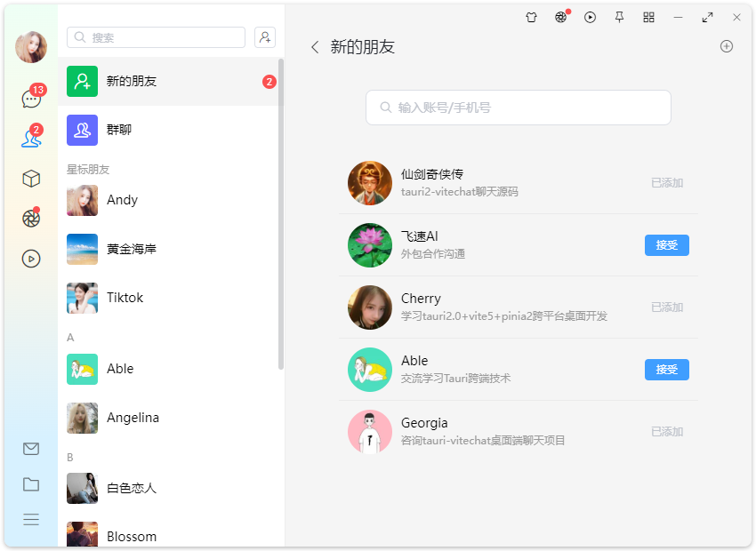
Task: Open the grid apps icon in title bar
Action: click(x=648, y=17)
